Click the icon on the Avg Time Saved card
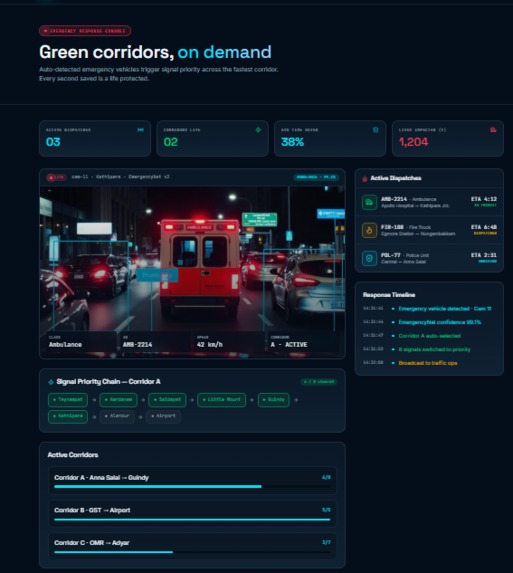This screenshot has width=513, height=573. (x=375, y=130)
